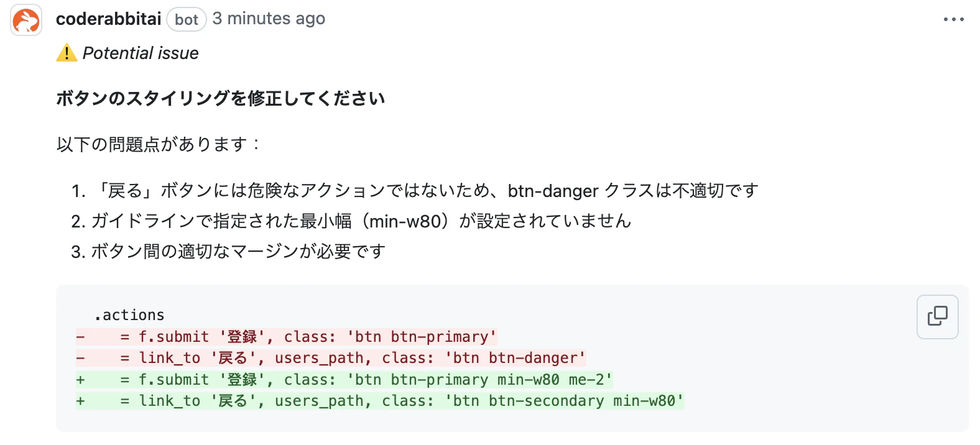Select the warning emoji beside Potential issue
This screenshot has width=980, height=445.
pos(65,53)
